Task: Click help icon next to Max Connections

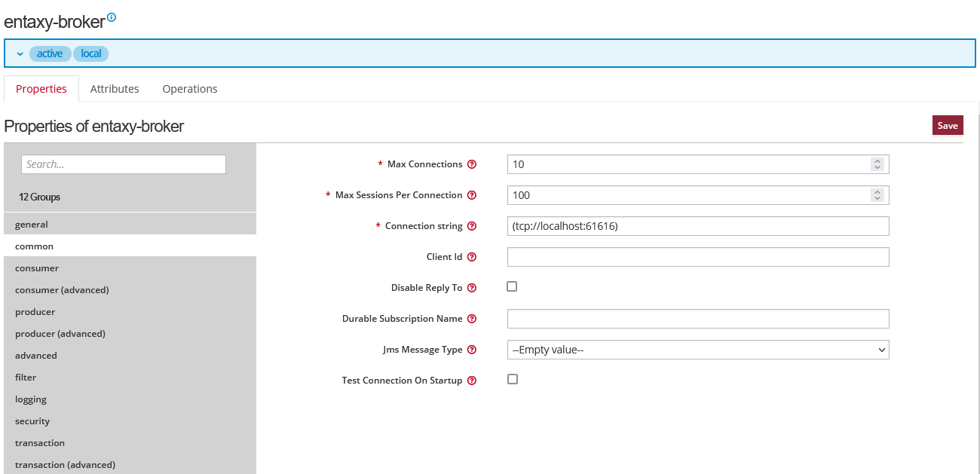Action: coord(472,164)
